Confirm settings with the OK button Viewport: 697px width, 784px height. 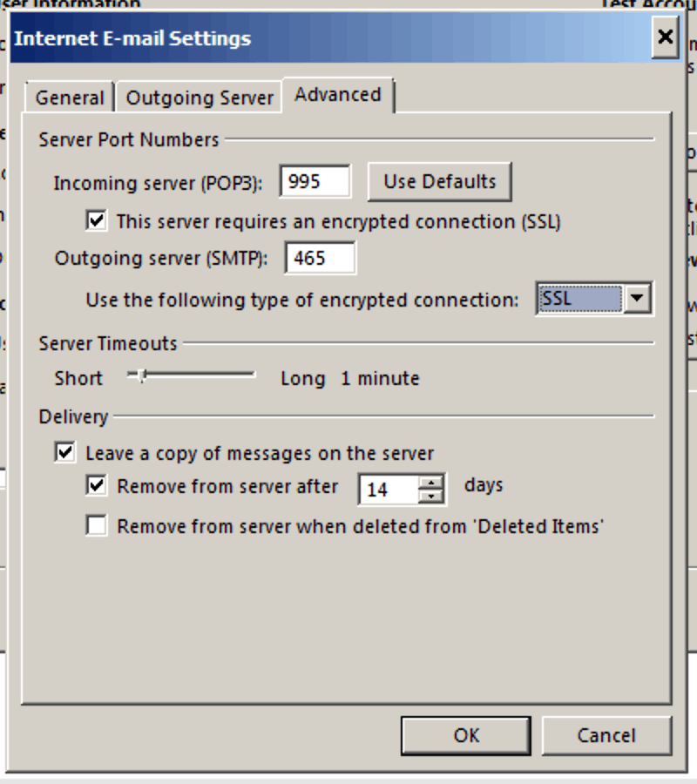click(x=466, y=735)
